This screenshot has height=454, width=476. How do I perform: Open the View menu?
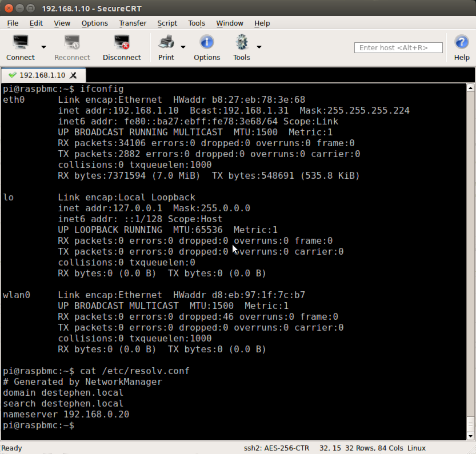point(62,23)
